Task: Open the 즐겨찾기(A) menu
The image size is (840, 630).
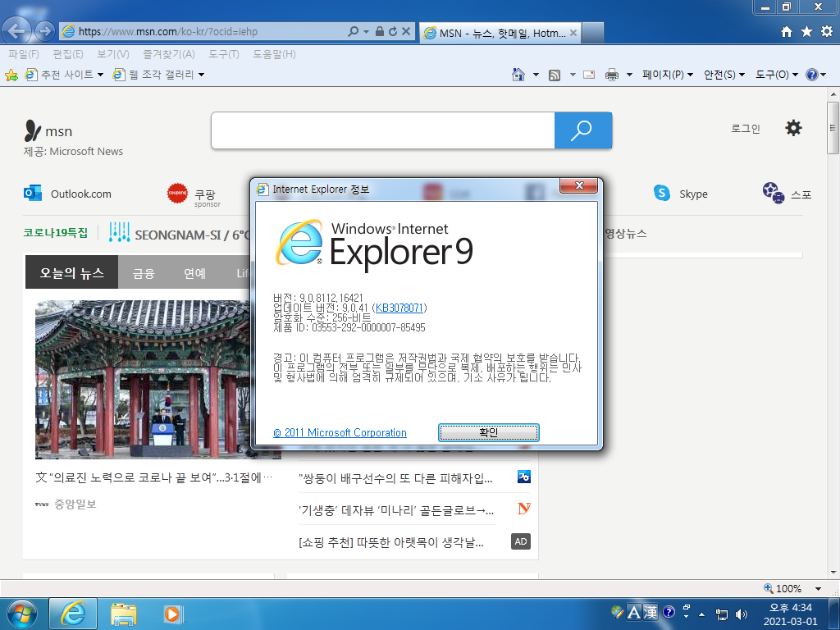Action: click(169, 54)
